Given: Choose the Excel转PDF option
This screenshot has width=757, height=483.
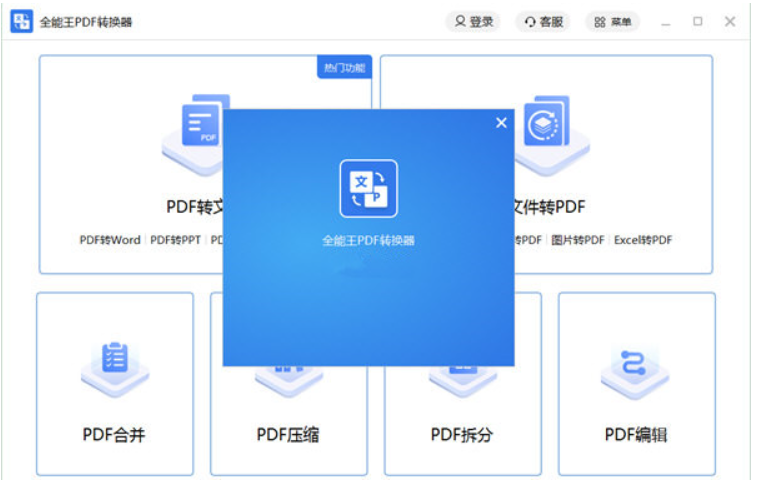Looking at the screenshot, I should (643, 240).
